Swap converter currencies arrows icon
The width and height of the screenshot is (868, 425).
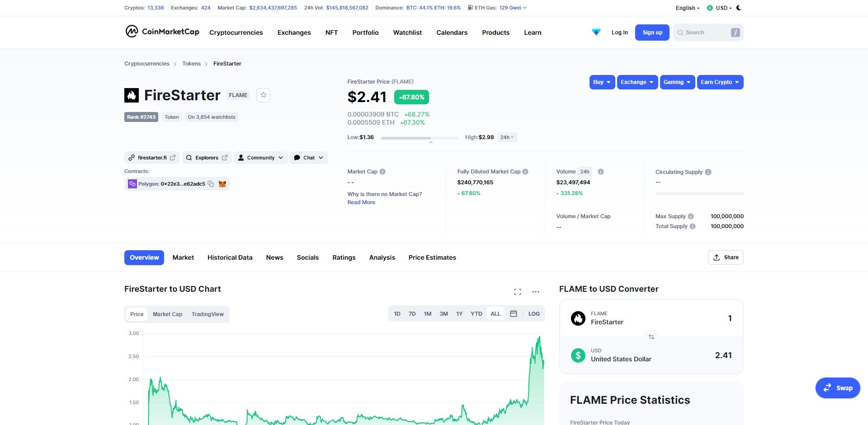point(651,337)
